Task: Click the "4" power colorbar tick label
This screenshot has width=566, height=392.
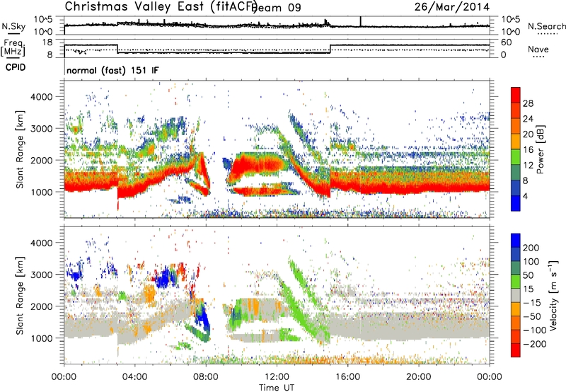Action: point(526,196)
